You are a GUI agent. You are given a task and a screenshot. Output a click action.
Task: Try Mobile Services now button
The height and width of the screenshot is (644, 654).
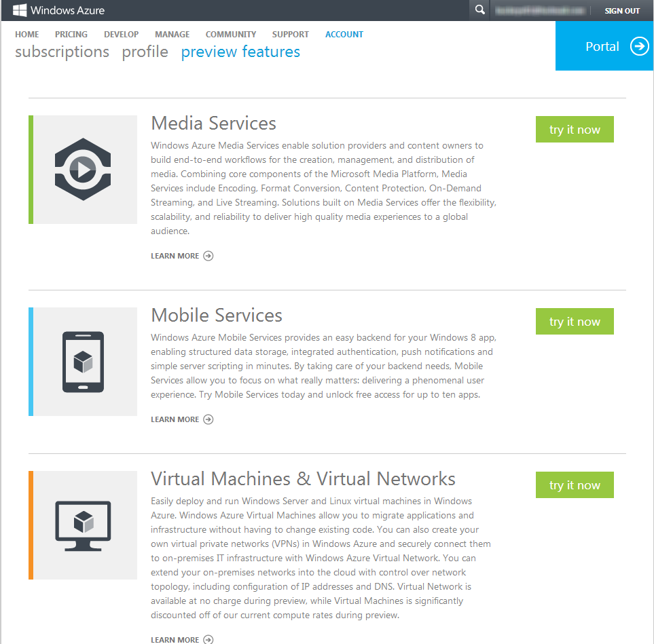(575, 322)
